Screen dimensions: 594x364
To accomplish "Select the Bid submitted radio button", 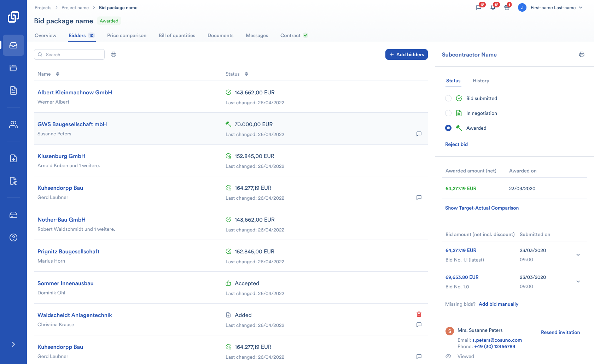I will coord(448,98).
